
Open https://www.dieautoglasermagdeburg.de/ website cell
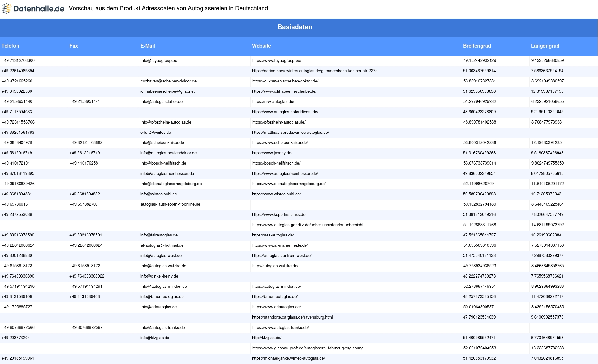pos(289,184)
